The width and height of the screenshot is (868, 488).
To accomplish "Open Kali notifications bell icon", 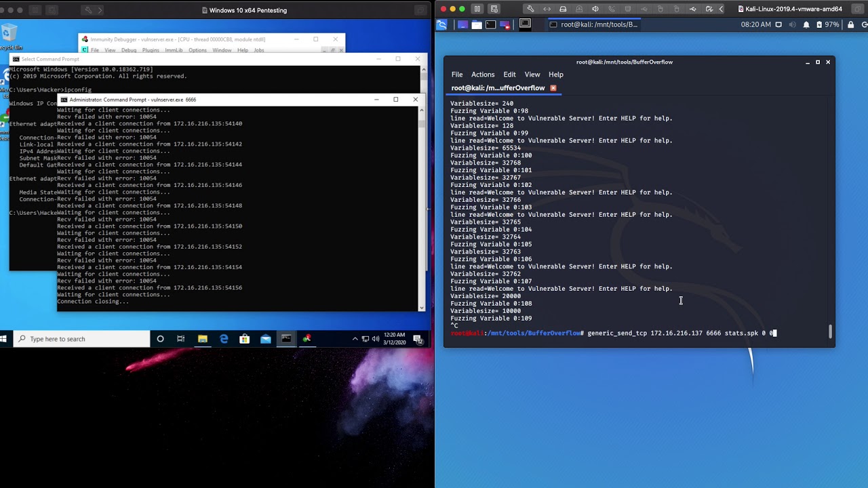I will 806,24.
